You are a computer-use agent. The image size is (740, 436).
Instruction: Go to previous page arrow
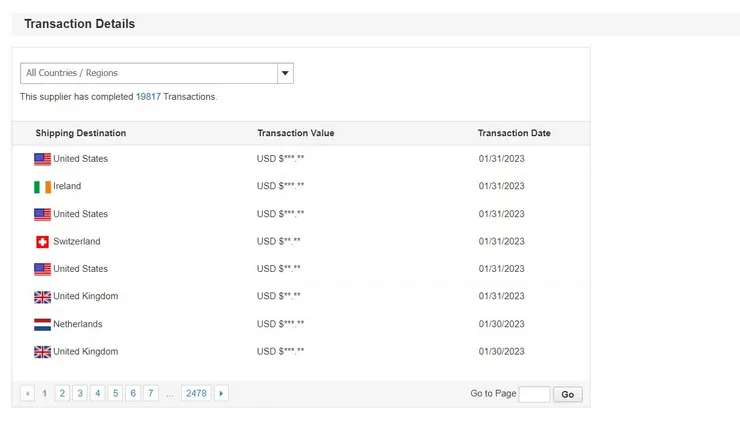click(27, 394)
